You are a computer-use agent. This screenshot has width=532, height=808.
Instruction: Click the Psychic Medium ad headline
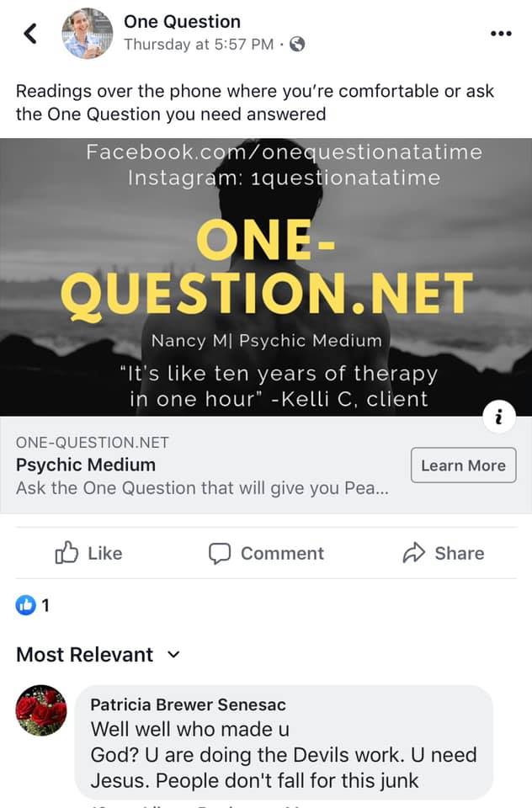tap(86, 465)
